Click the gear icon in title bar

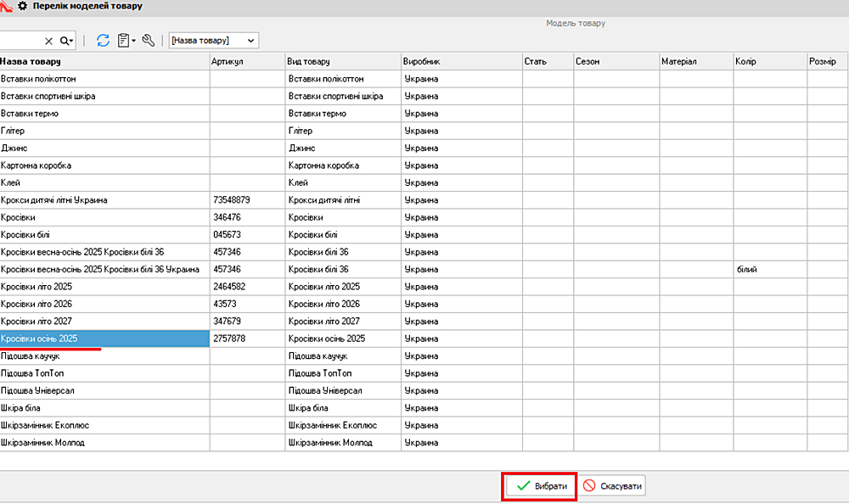click(x=23, y=6)
